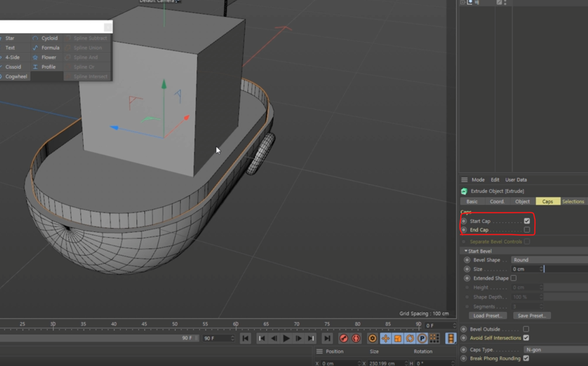Screen dimensions: 588x366
Task: Adjust the 90 F end frame stepper
Action: pyautogui.click(x=232, y=338)
